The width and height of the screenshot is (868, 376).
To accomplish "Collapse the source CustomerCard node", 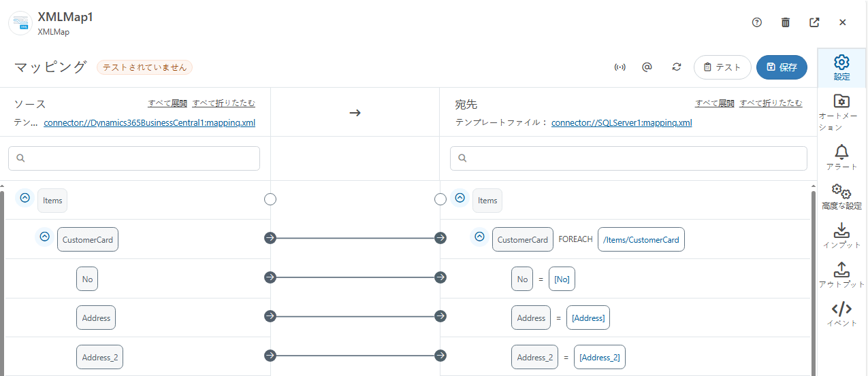I will 44,237.
